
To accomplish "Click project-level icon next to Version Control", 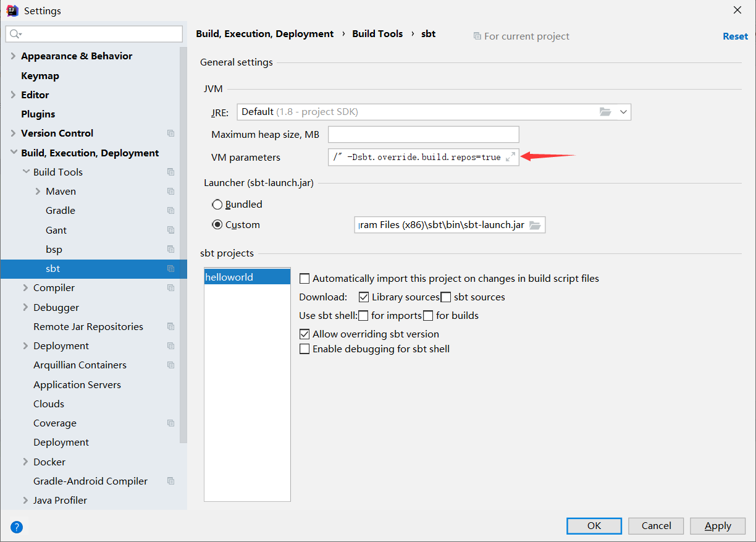I will tap(171, 133).
